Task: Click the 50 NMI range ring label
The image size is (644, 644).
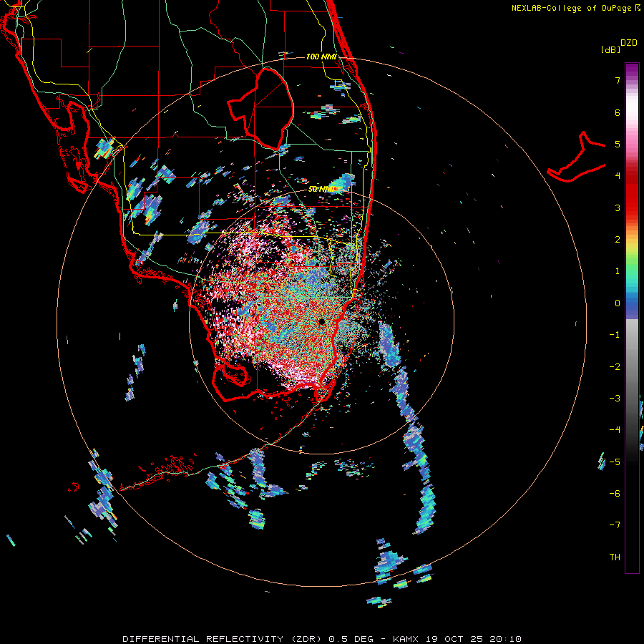Action: coord(322,190)
